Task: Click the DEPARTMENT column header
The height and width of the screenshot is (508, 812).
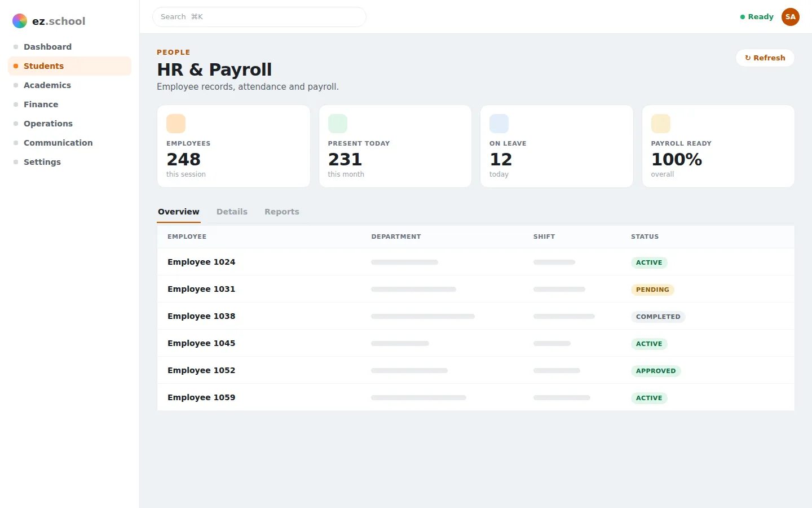Action: click(396, 237)
